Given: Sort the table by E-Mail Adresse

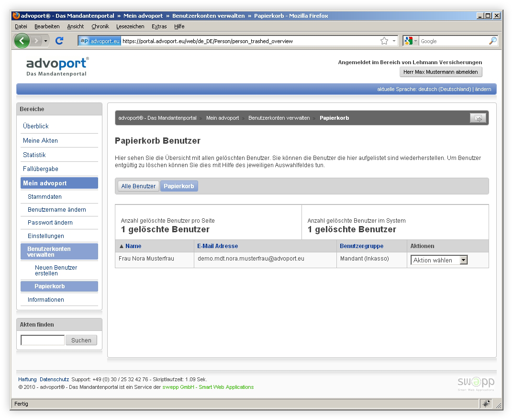Looking at the screenshot, I should pos(218,246).
